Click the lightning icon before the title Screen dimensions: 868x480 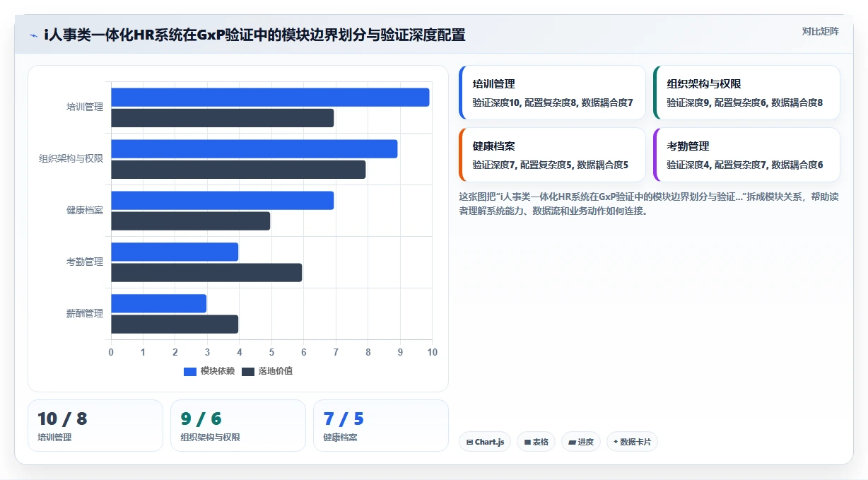34,35
